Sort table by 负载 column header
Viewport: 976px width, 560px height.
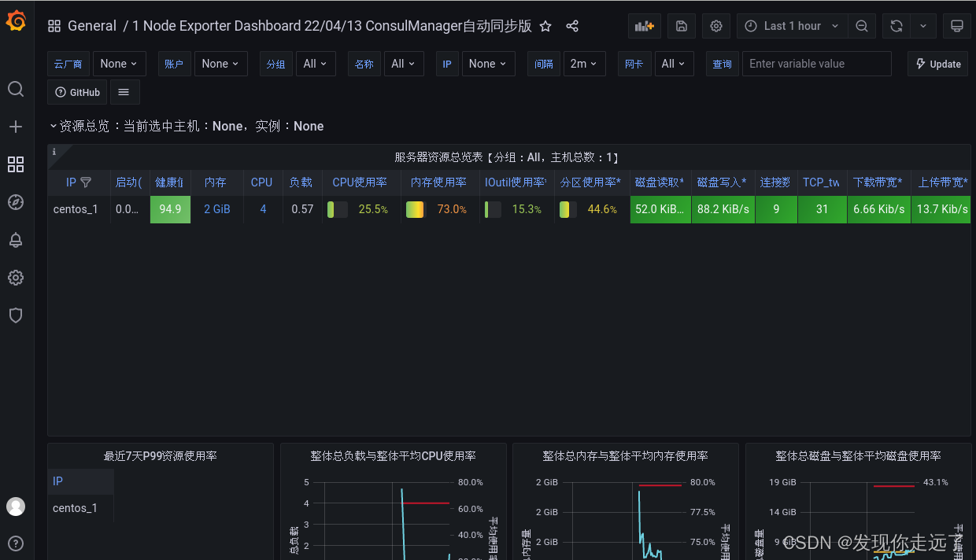pyautogui.click(x=301, y=182)
